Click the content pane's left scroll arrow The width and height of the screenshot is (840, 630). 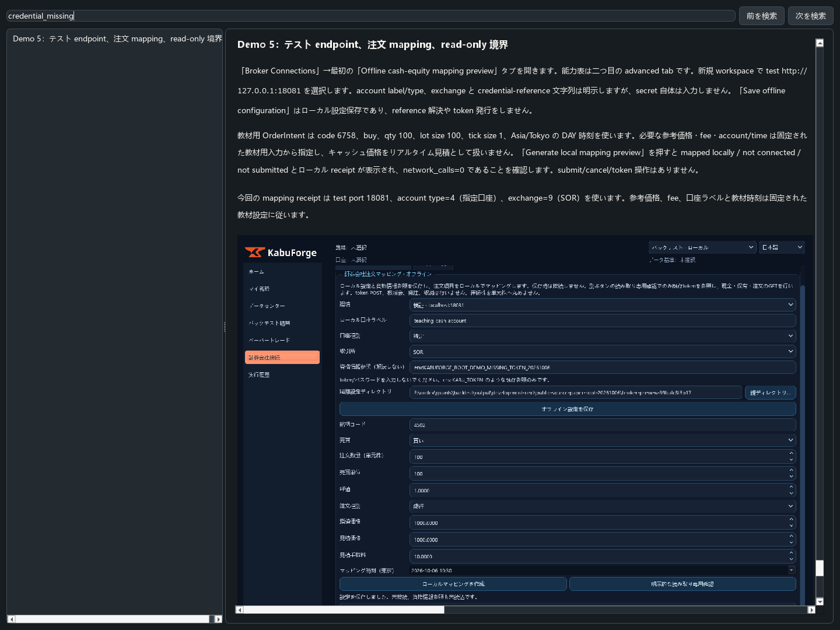[x=239, y=610]
